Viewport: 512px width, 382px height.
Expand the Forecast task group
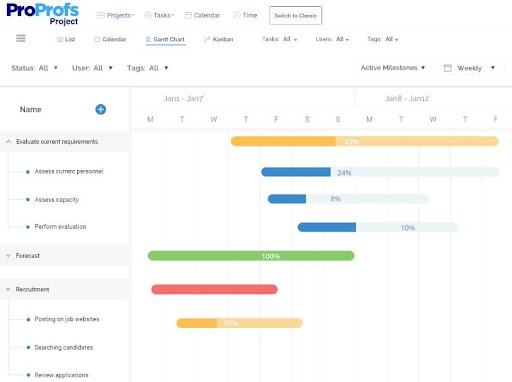point(8,256)
